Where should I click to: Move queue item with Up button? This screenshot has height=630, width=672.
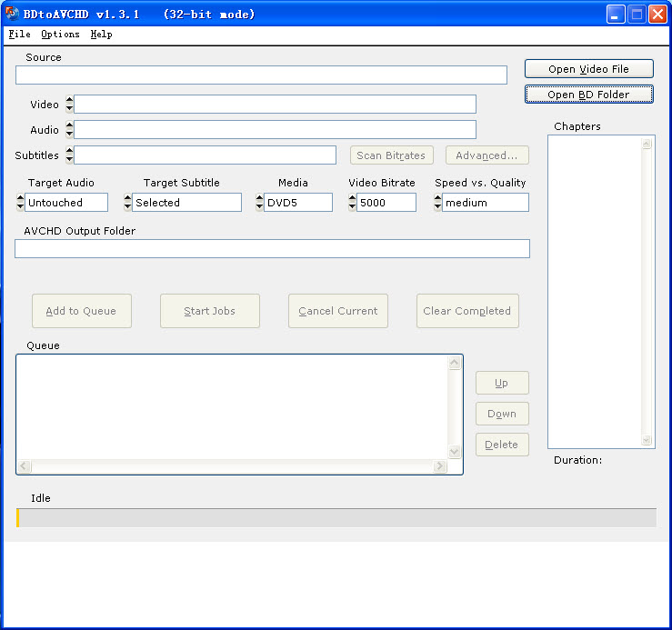[x=502, y=383]
